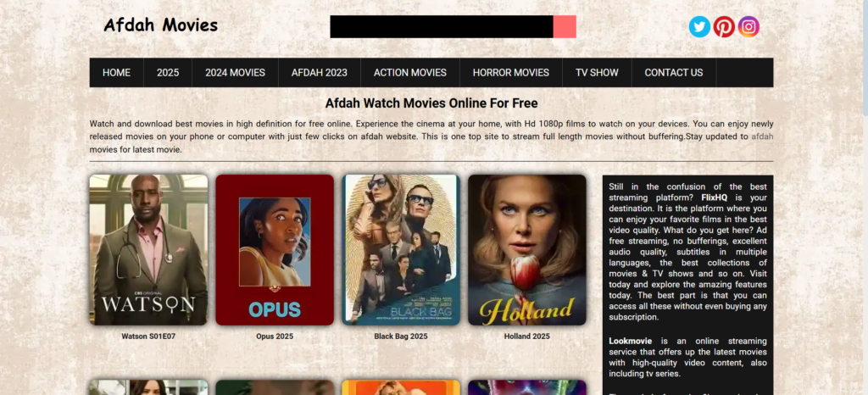The height and width of the screenshot is (395, 868).
Task: Open the Holland poster thumbnail
Action: click(x=527, y=250)
